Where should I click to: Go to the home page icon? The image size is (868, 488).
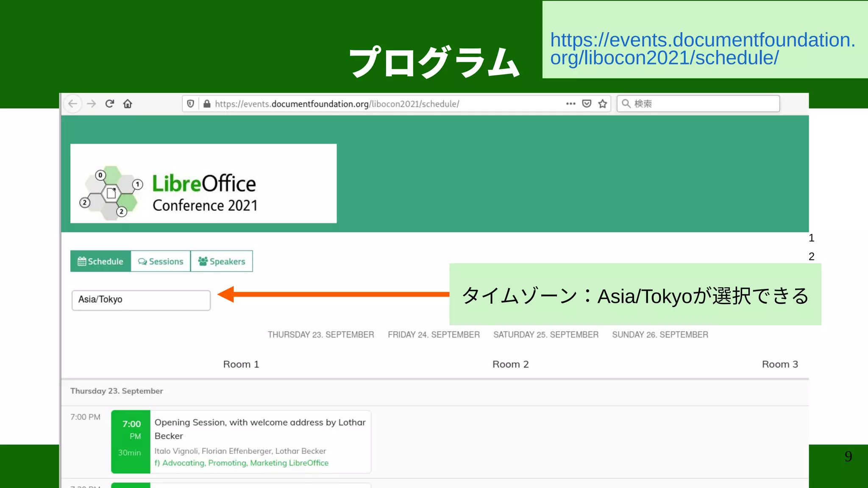128,104
